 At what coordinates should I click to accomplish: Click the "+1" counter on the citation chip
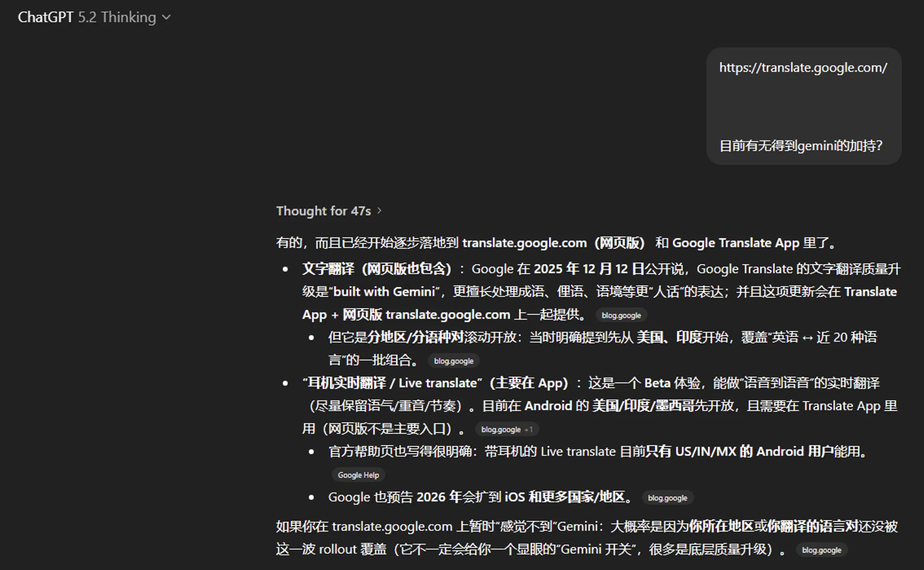[x=530, y=429]
